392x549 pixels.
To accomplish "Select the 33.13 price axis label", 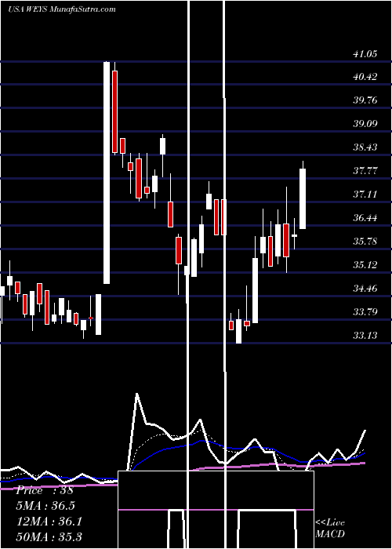I will click(365, 336).
